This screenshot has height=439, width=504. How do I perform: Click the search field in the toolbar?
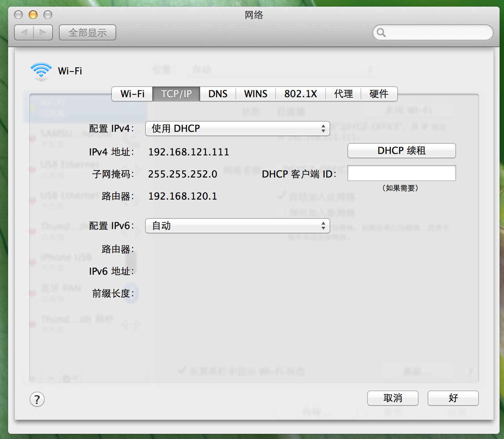coord(433,32)
